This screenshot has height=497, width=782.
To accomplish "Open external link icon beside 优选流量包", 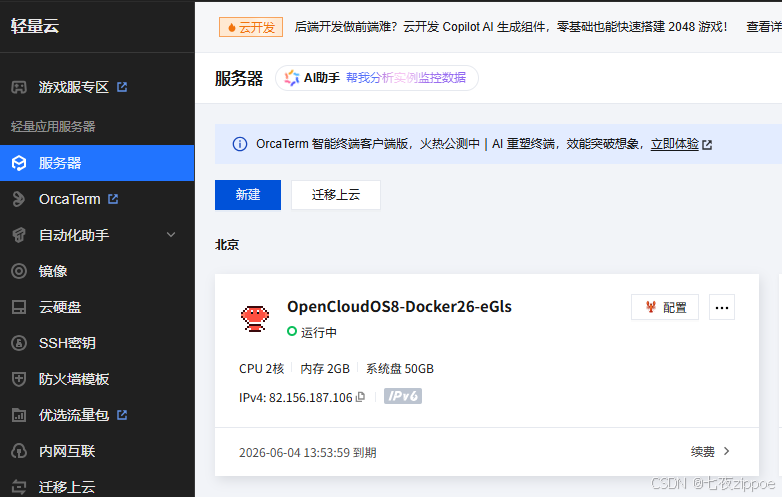I will click(122, 415).
